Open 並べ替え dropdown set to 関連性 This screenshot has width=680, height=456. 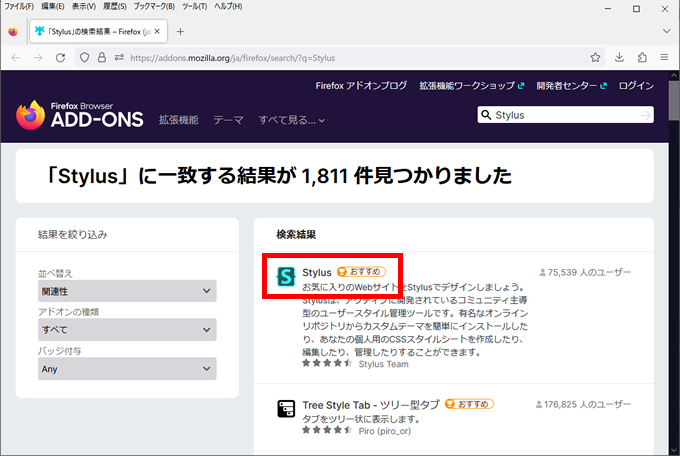point(127,291)
